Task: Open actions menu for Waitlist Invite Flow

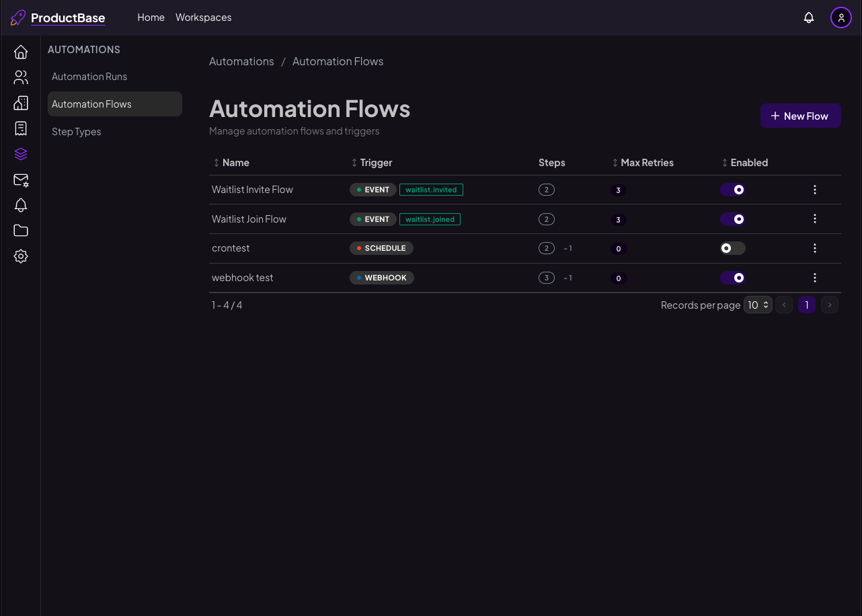Action: (x=815, y=190)
